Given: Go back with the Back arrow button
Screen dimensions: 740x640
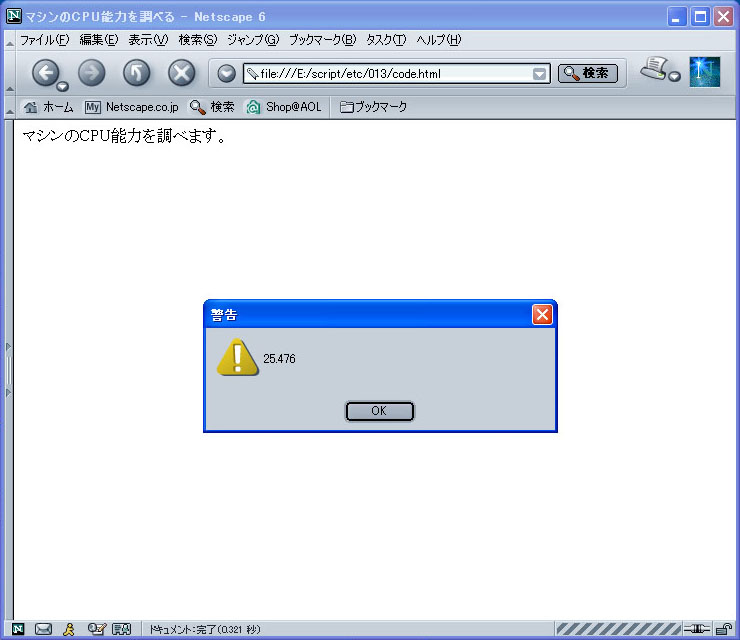Looking at the screenshot, I should tap(45, 73).
